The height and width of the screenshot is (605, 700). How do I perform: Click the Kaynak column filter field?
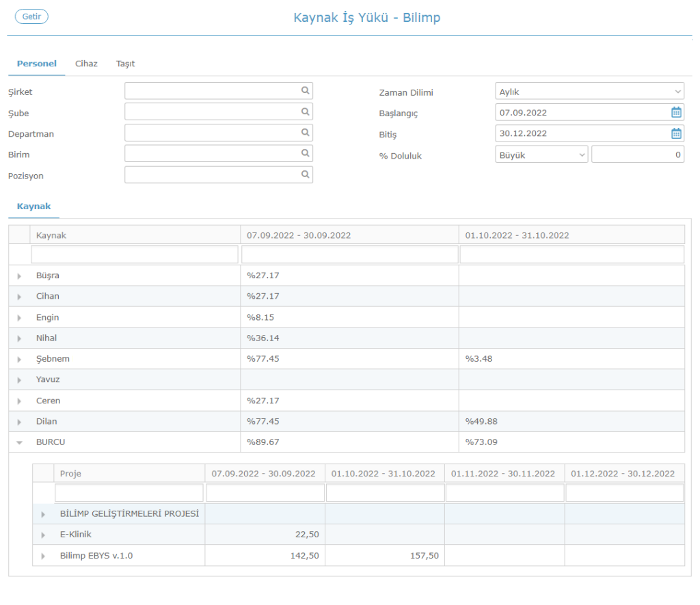pos(135,255)
